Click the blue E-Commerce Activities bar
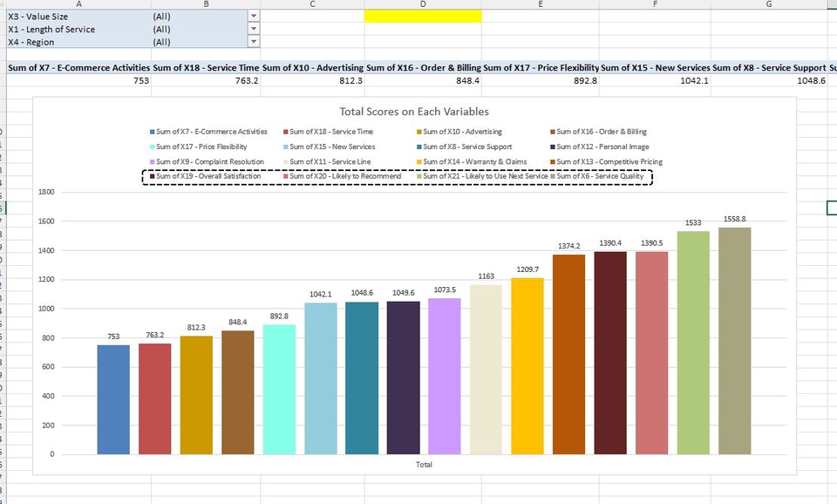This screenshot has height=504, width=837. pos(113,399)
